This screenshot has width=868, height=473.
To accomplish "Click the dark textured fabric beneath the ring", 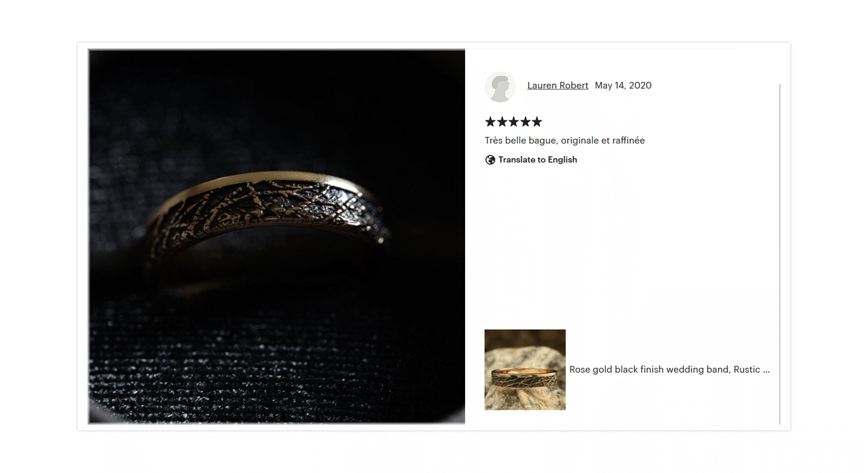I will click(276, 362).
